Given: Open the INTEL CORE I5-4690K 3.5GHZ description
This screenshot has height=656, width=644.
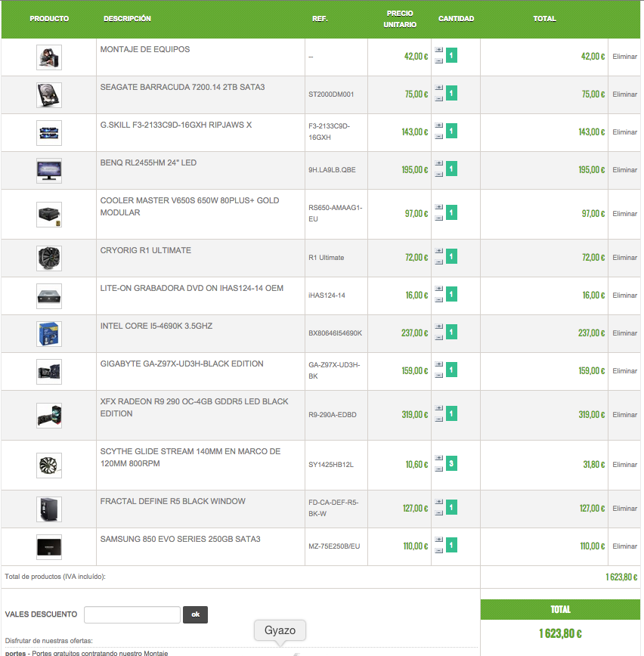Looking at the screenshot, I should coord(156,326).
